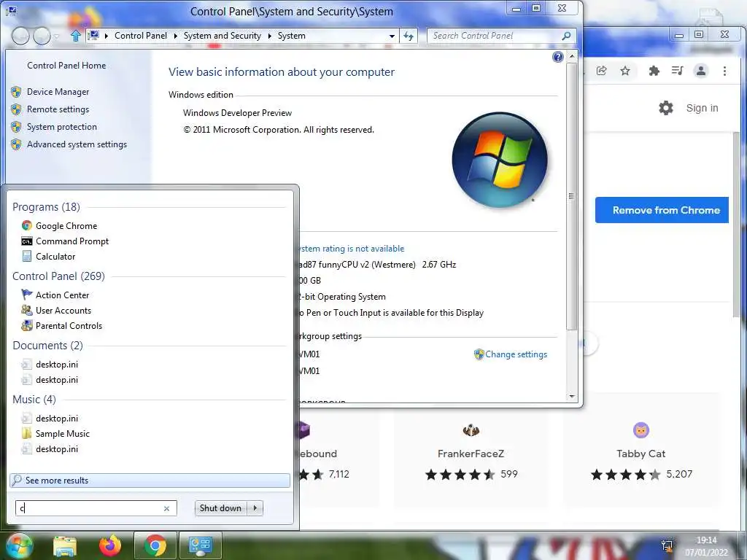Image resolution: width=747 pixels, height=560 pixels.
Task: Click System rating is not available link
Action: (x=352, y=249)
